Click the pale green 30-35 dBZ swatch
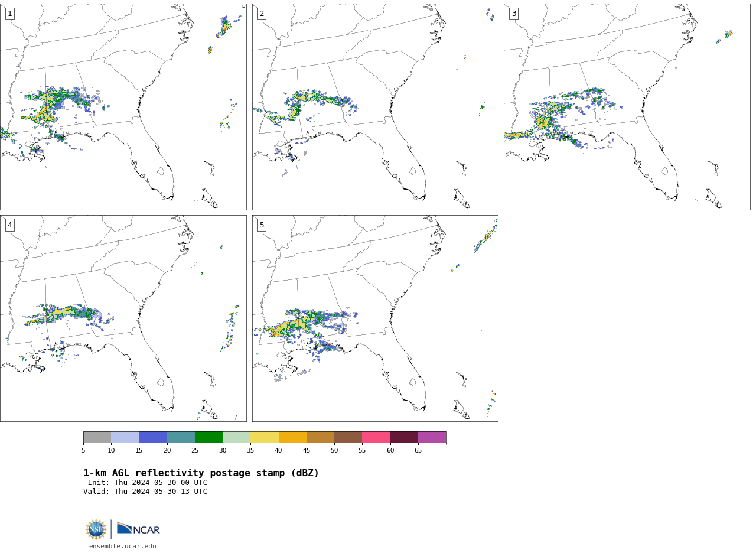The height and width of the screenshot is (553, 756). (236, 437)
